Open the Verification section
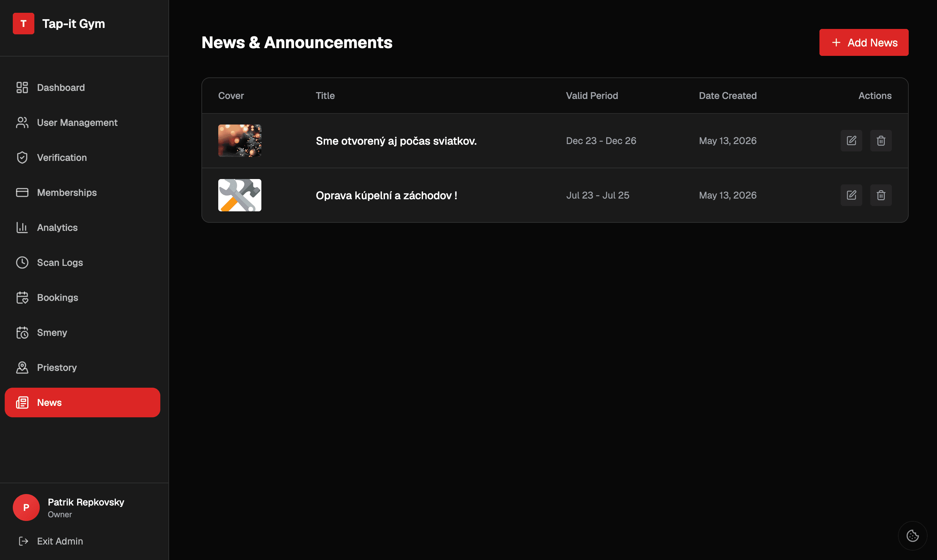937x560 pixels. 82,157
